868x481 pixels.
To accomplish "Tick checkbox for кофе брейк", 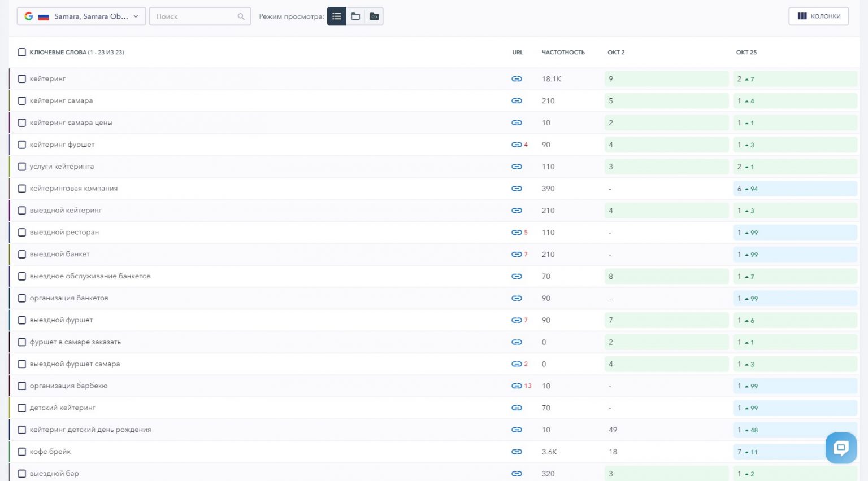I will point(22,452).
